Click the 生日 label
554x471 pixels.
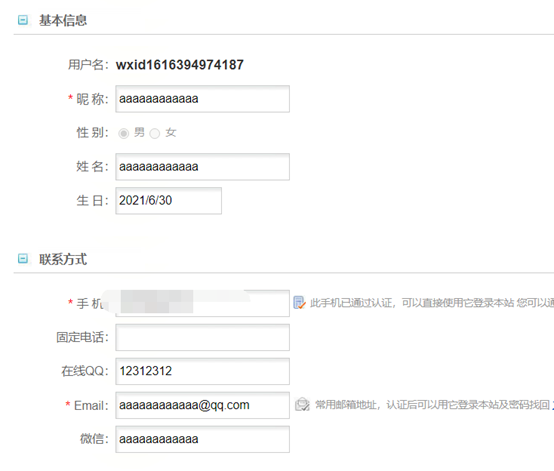tap(93, 201)
